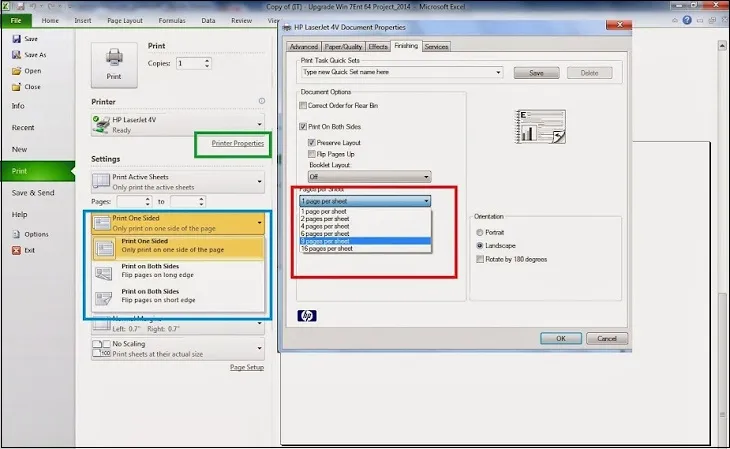Uncheck Print On Both Sides
Image resolution: width=730 pixels, height=449 pixels.
pyautogui.click(x=305, y=127)
